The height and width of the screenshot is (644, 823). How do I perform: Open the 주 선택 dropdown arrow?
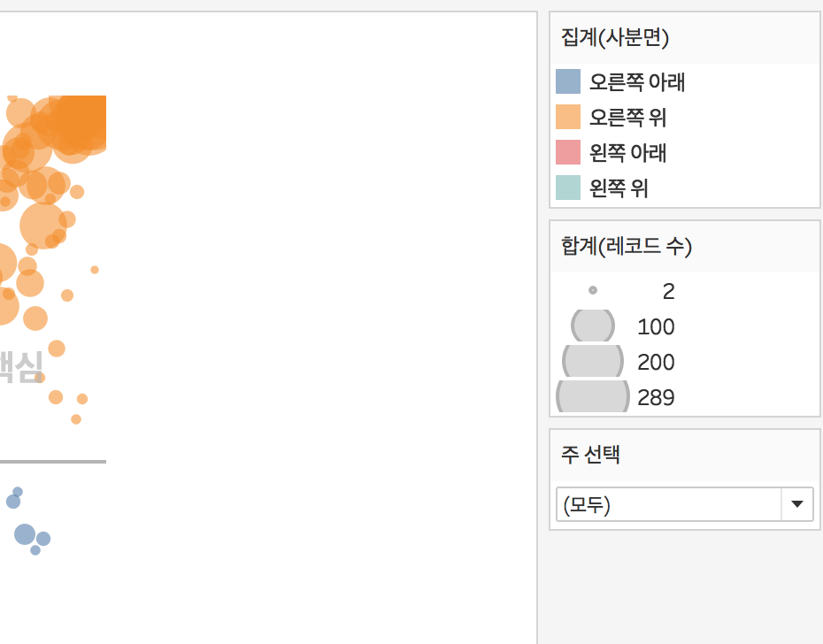pos(796,504)
